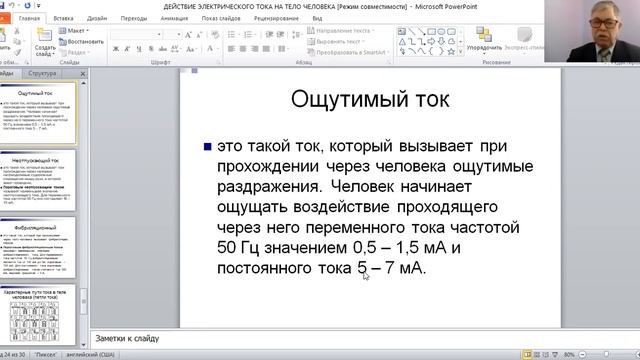
Task: Align the text right
Action: [255, 49]
